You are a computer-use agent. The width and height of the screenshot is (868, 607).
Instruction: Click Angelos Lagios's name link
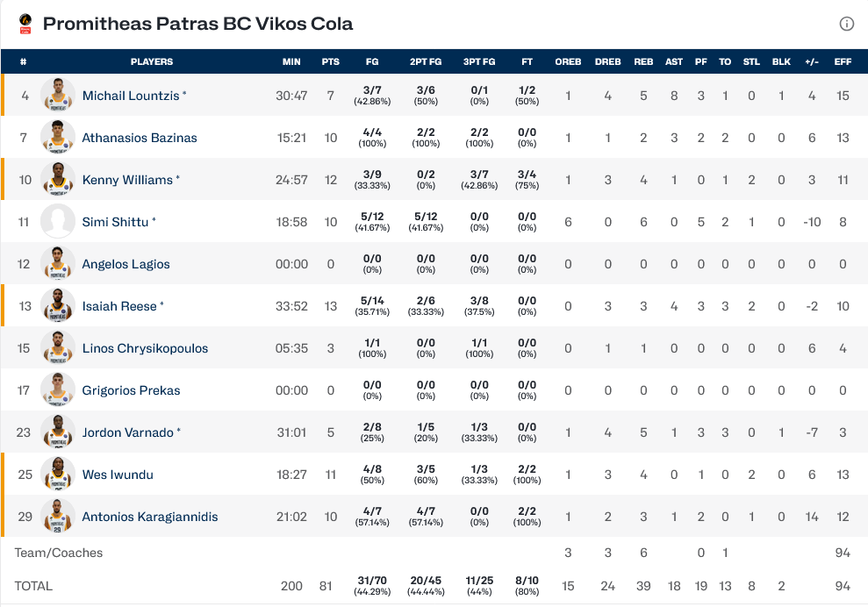coord(126,264)
